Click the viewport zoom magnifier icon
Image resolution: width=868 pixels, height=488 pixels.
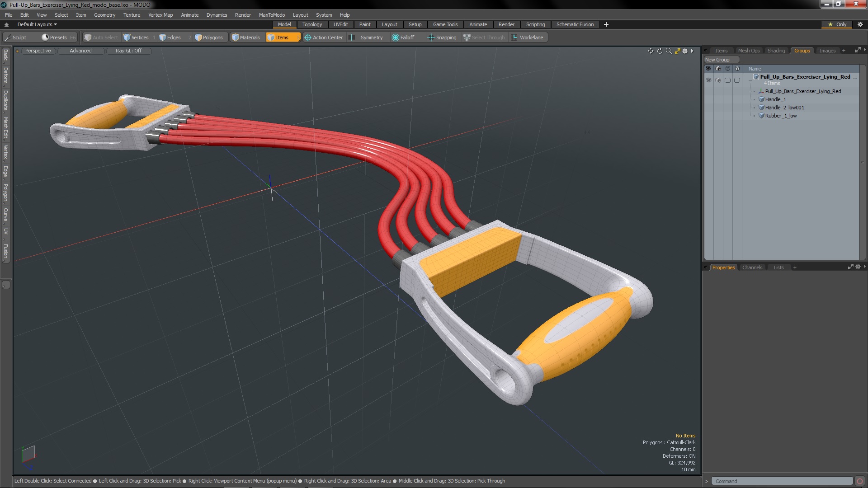[669, 51]
